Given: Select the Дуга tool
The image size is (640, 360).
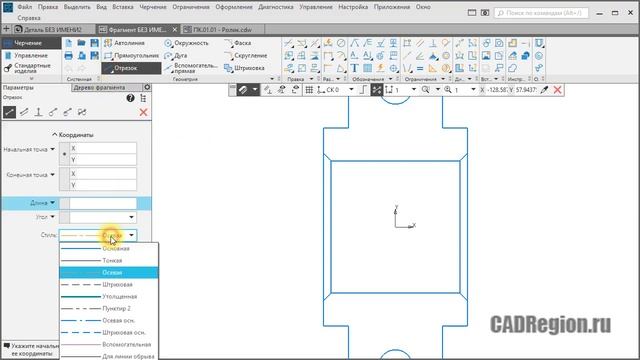Looking at the screenshot, I should [176, 56].
